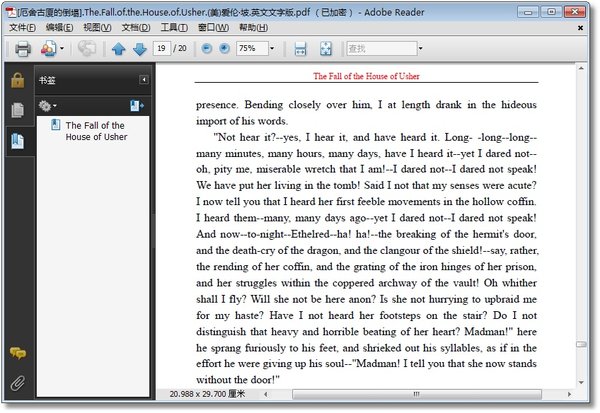Click the scrolling mode page icon

[300, 49]
